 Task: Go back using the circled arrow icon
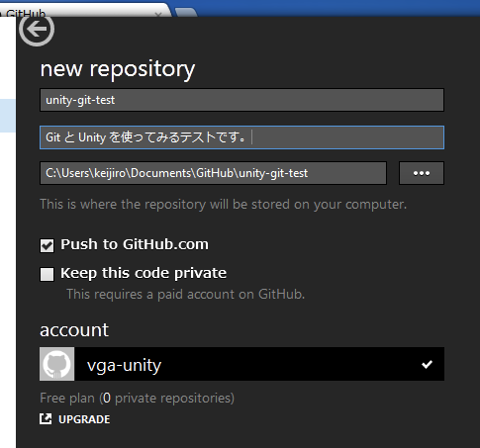pos(37,30)
